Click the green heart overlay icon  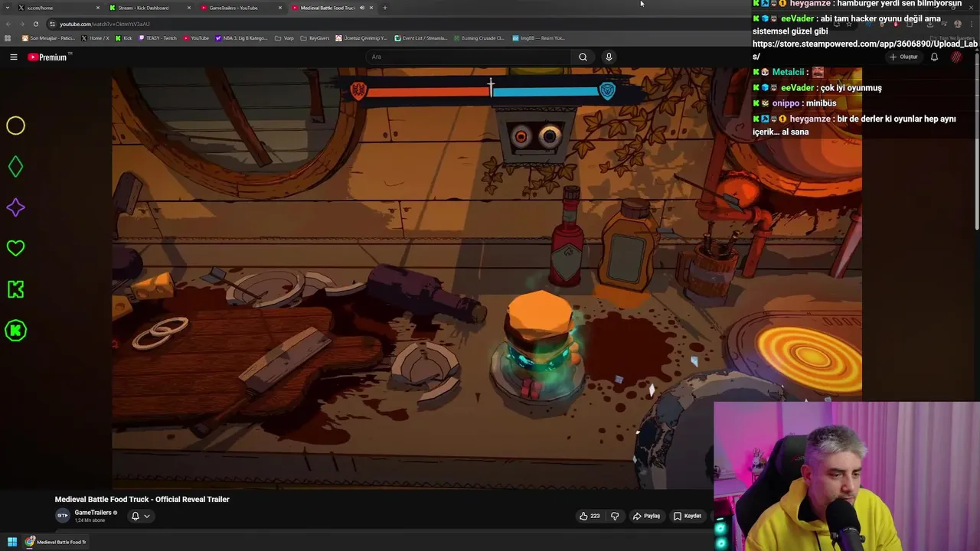[15, 248]
